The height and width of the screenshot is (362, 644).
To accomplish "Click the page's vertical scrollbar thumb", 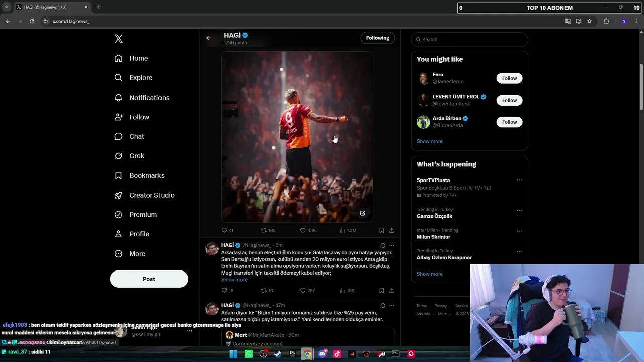I will coord(641,87).
